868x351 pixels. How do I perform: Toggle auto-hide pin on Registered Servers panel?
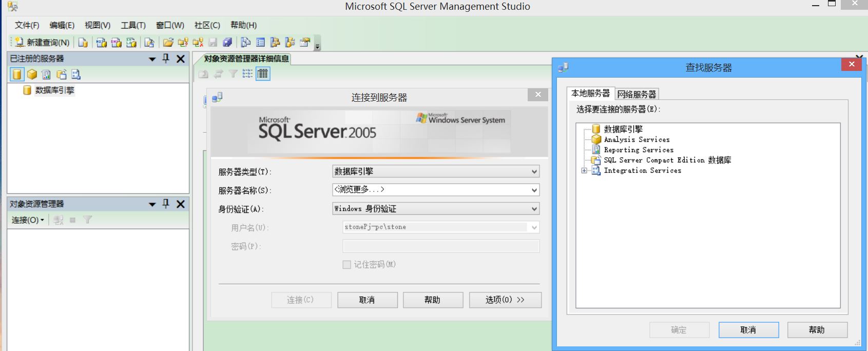(x=166, y=59)
